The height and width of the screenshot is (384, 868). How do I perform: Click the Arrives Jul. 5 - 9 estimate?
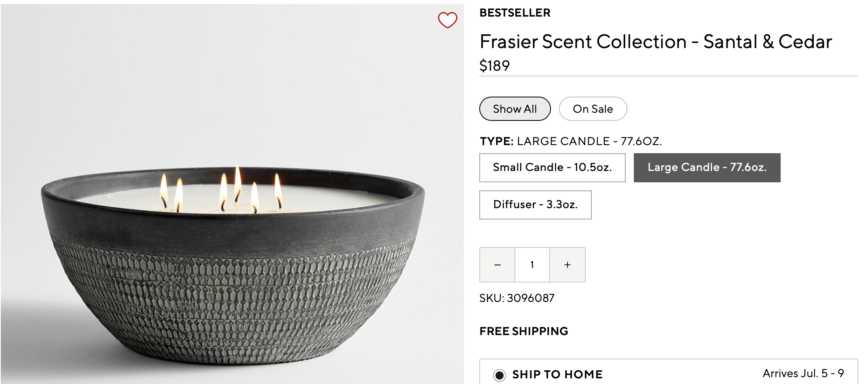803,373
